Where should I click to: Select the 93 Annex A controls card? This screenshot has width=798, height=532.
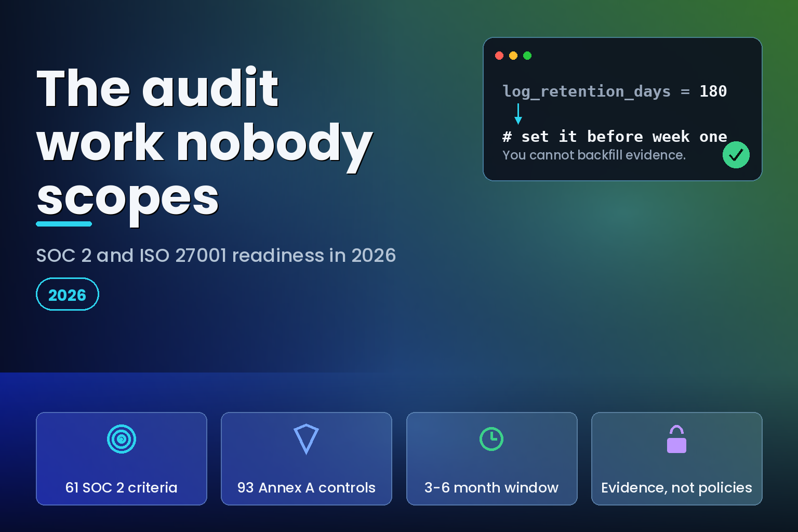307,459
